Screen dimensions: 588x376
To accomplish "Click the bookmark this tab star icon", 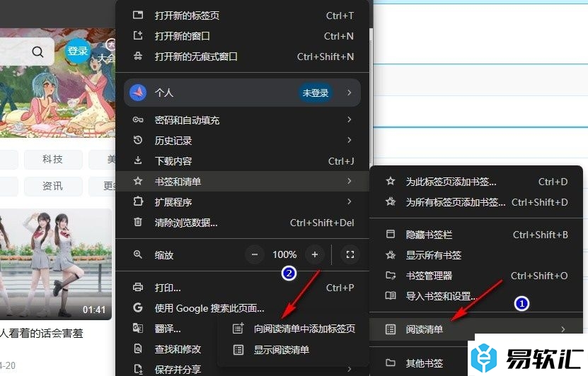I will click(391, 181).
